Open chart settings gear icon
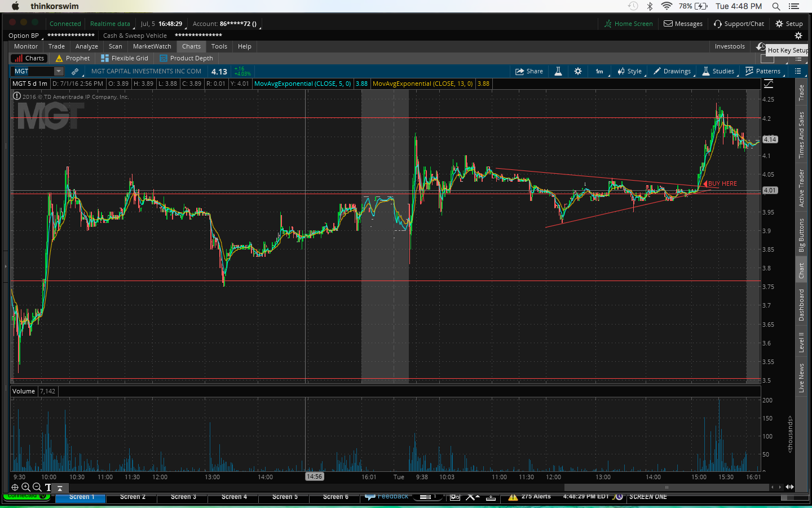 click(578, 71)
